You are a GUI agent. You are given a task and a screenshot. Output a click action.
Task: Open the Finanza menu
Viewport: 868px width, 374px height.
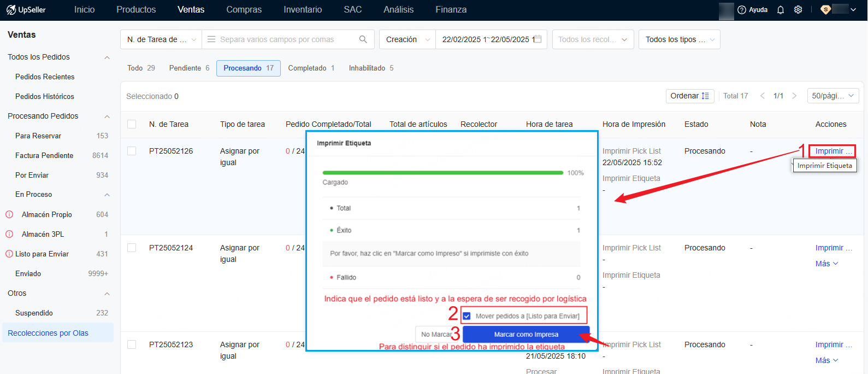pyautogui.click(x=451, y=10)
